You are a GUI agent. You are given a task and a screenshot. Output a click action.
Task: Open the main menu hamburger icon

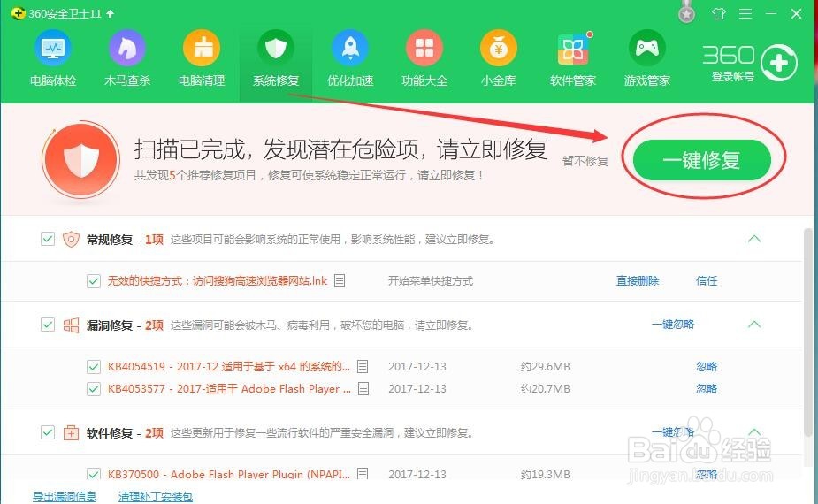pos(745,13)
